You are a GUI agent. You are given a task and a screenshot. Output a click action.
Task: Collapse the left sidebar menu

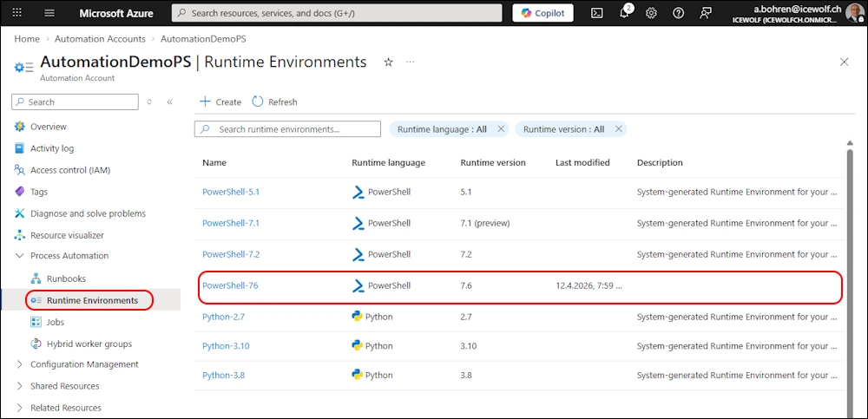pos(170,101)
